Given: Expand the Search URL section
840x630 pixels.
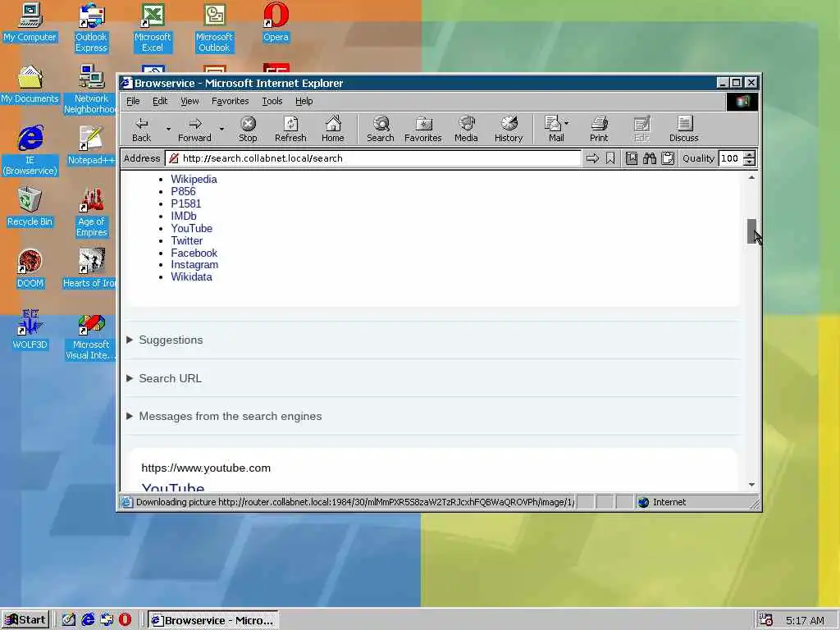Looking at the screenshot, I should coord(164,378).
